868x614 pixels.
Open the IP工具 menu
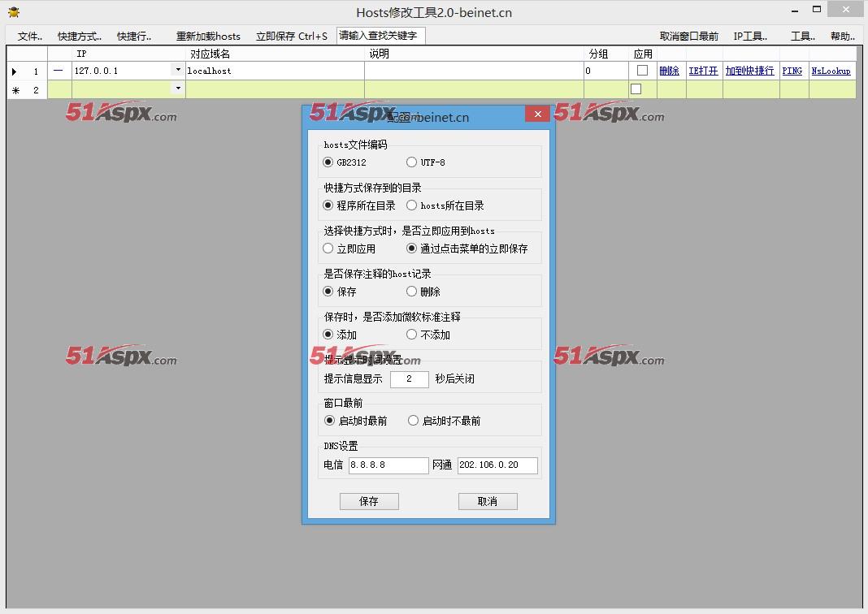750,37
